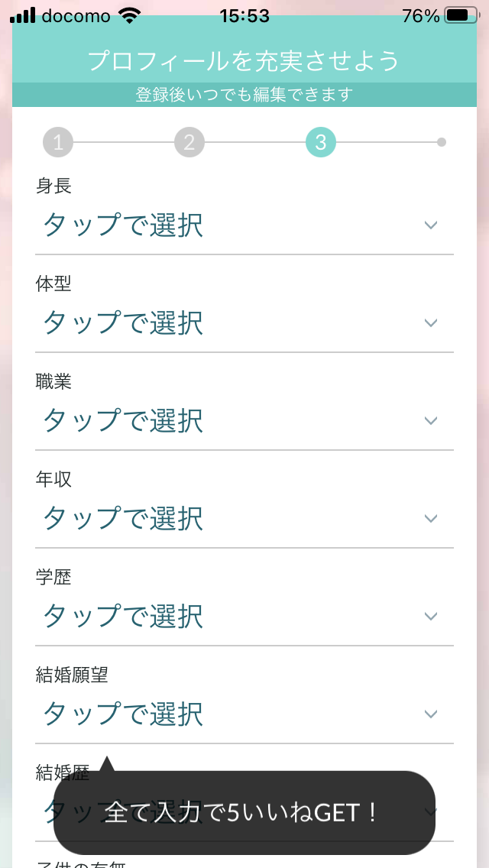Viewport: 489px width, 868px height.
Task: Tap the final progress dot
Action: (x=442, y=142)
